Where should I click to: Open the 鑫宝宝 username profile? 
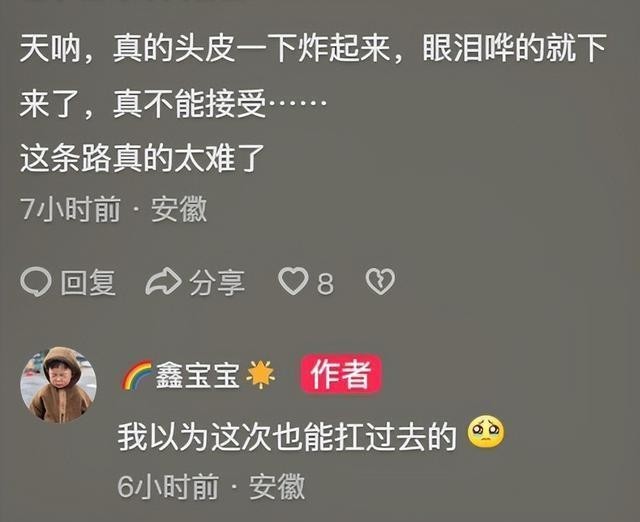pyautogui.click(x=197, y=375)
